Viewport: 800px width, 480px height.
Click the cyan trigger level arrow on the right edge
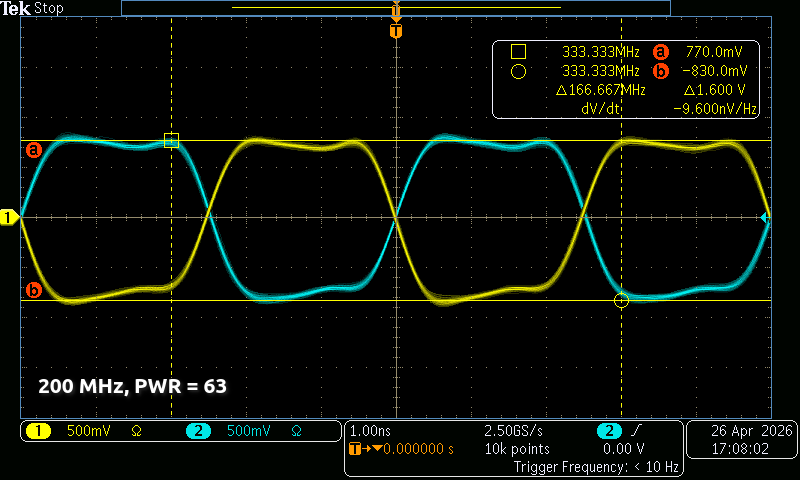pos(765,217)
